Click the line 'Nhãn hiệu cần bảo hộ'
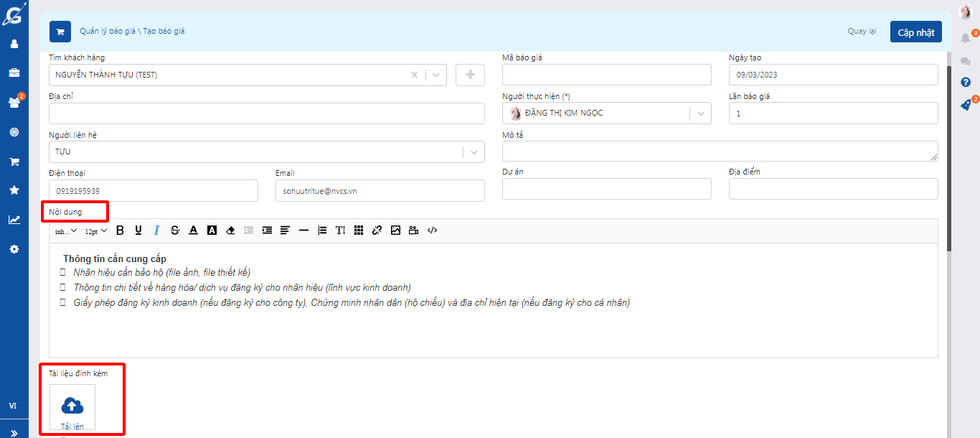The height and width of the screenshot is (438, 980). 161,272
